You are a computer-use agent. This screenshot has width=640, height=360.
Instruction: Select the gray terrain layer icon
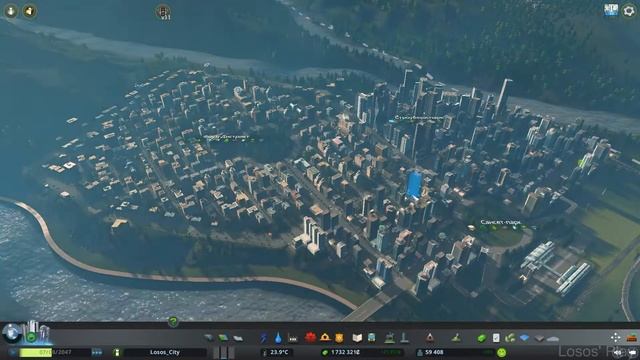click(539, 338)
